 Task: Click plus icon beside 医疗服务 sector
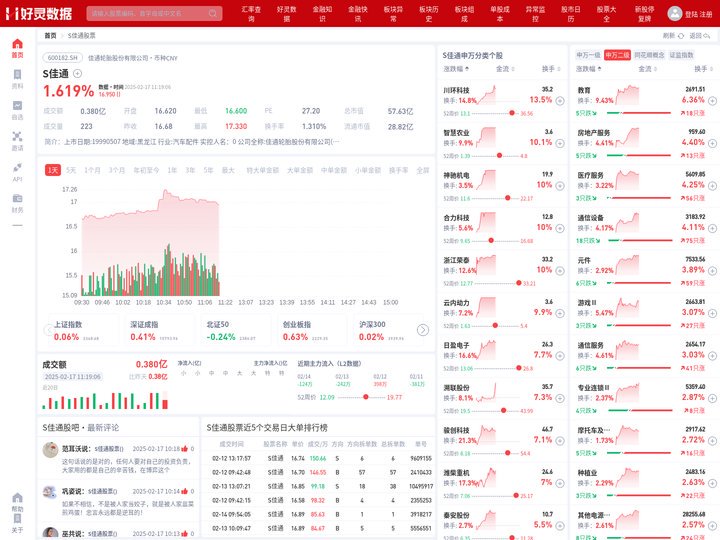(x=712, y=186)
